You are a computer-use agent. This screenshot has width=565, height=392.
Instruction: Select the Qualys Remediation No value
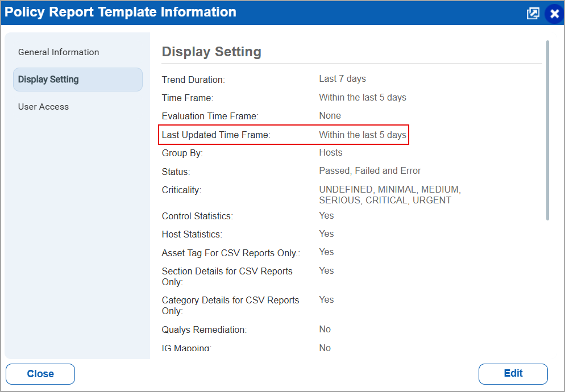(x=324, y=329)
